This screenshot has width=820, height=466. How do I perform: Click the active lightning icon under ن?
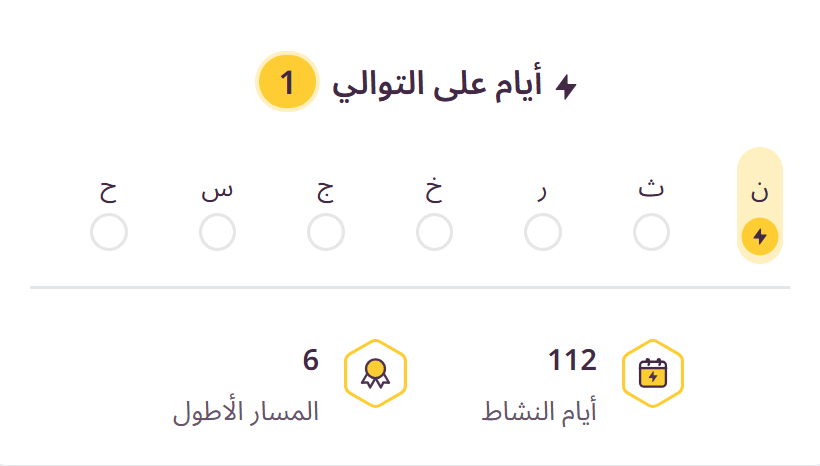(760, 236)
